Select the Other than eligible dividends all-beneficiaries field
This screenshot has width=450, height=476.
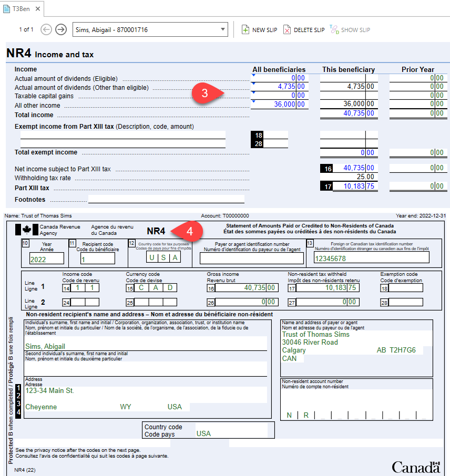[279, 87]
